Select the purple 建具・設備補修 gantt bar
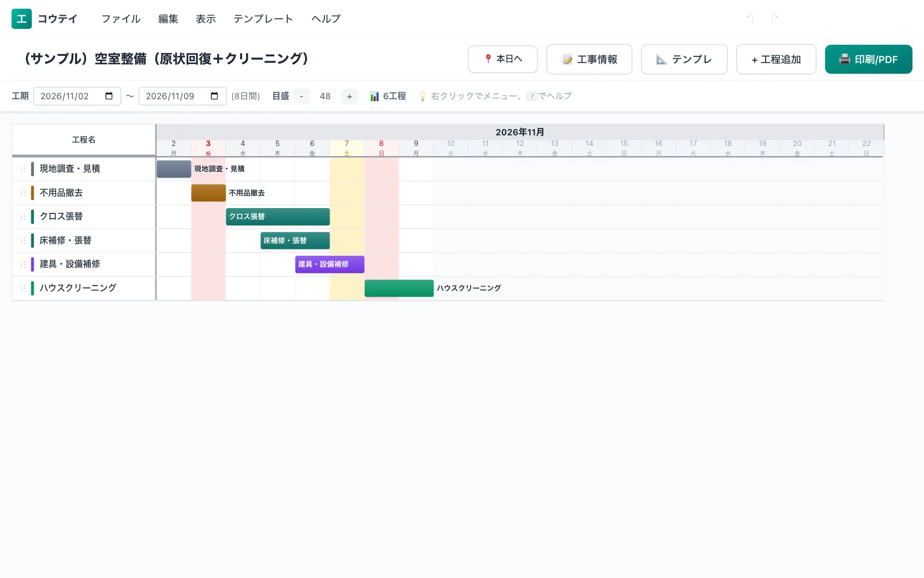Screen dimensions: 924x578 (x=330, y=264)
